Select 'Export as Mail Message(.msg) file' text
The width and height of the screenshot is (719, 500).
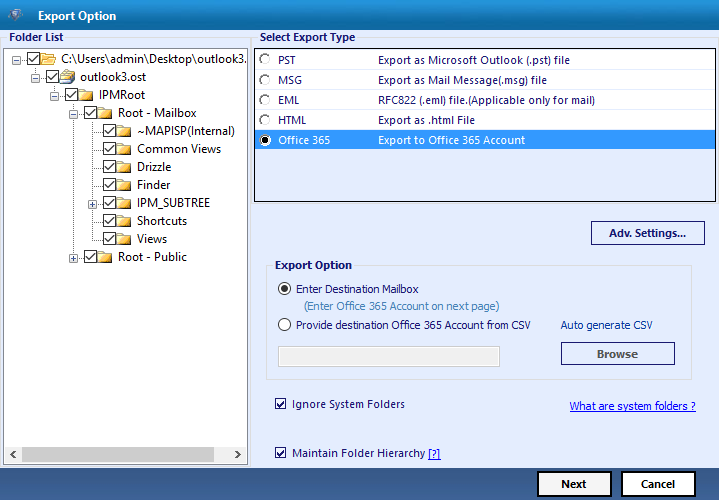coord(462,80)
